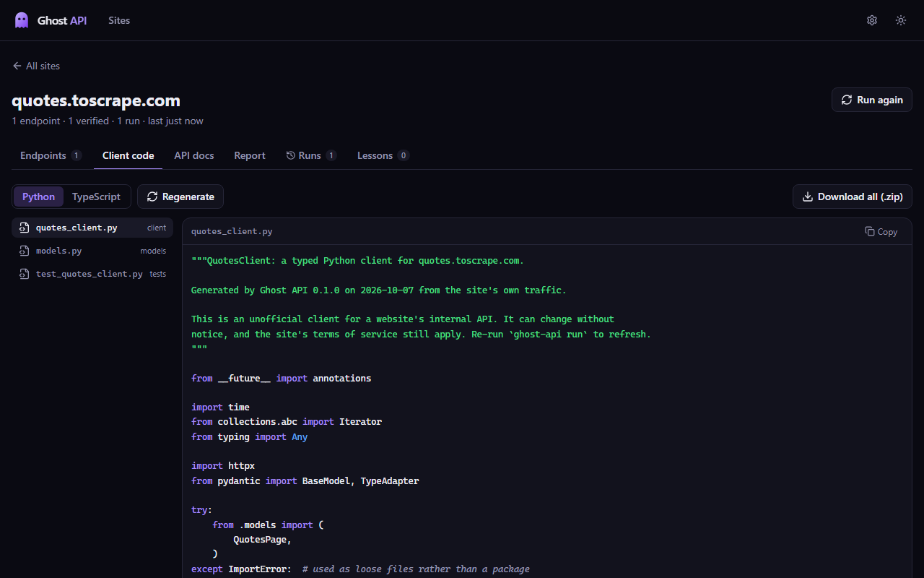The height and width of the screenshot is (578, 924).
Task: Click the Run again button
Action: (872, 100)
